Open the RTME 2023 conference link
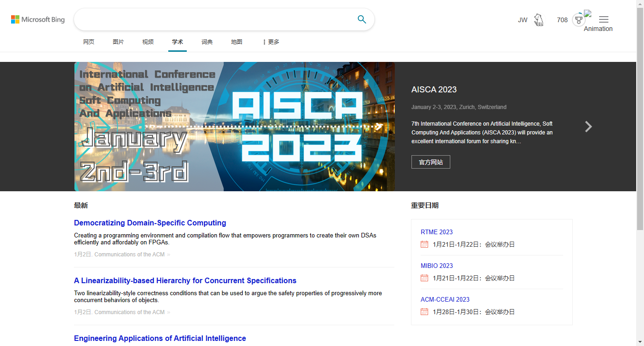The height and width of the screenshot is (346, 644). (x=436, y=232)
